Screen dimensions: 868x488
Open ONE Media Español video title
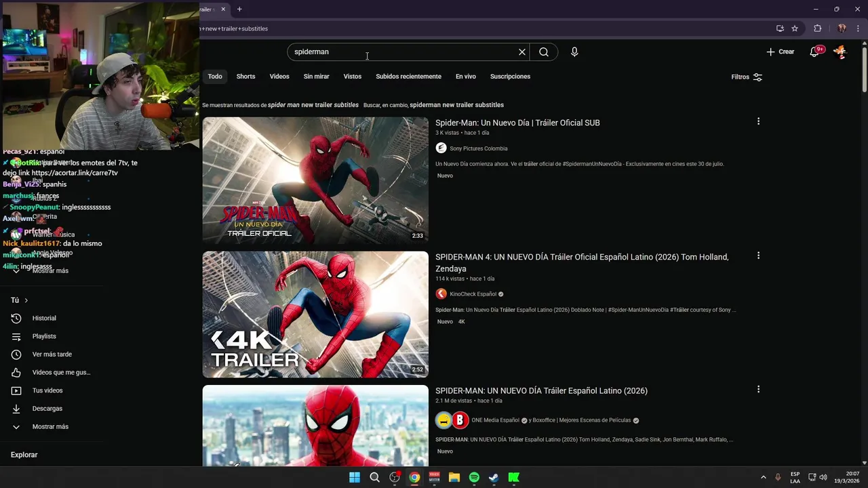(541, 391)
